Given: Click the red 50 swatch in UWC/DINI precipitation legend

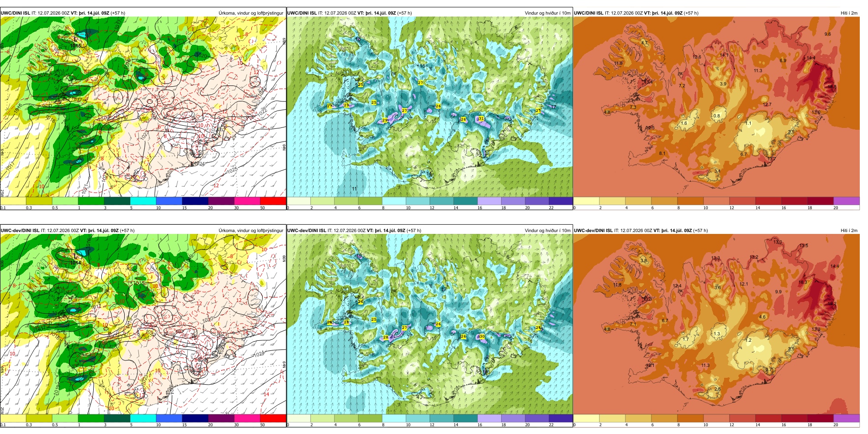Looking at the screenshot, I should tap(273, 201).
